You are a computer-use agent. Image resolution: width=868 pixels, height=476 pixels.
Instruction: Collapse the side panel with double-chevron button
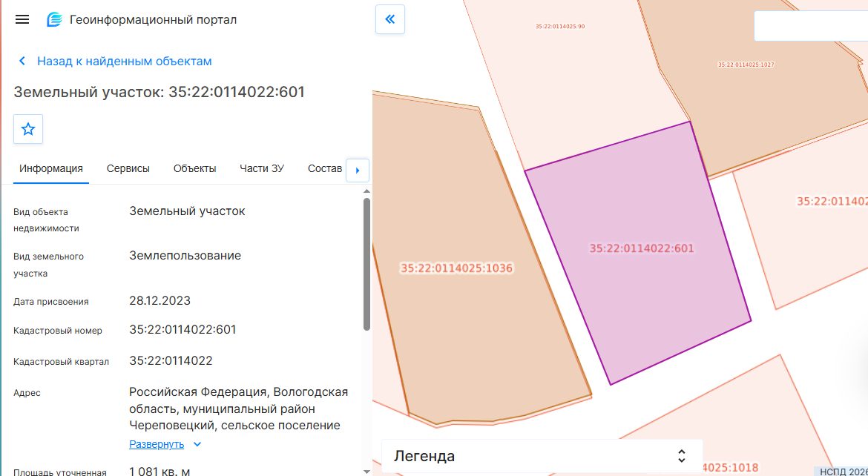(390, 19)
